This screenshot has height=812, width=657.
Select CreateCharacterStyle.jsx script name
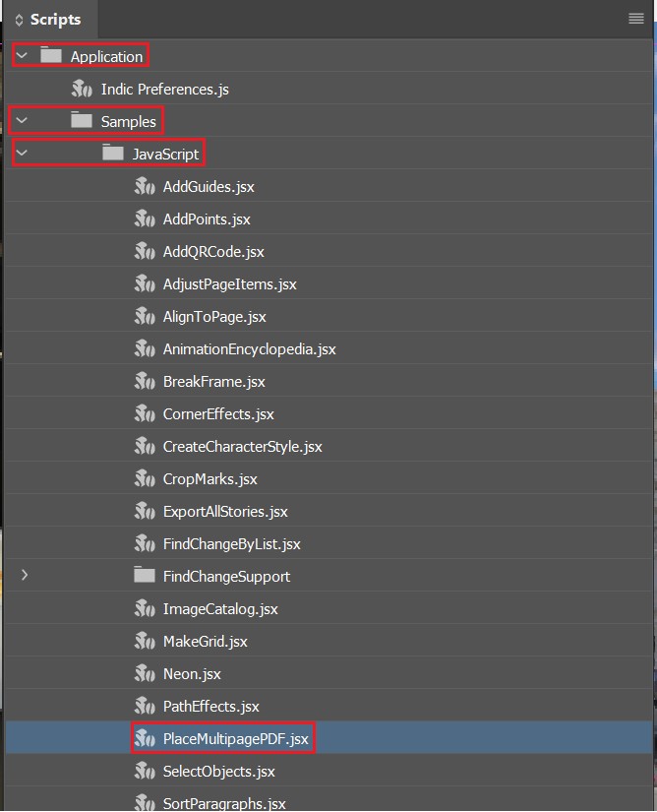point(243,447)
